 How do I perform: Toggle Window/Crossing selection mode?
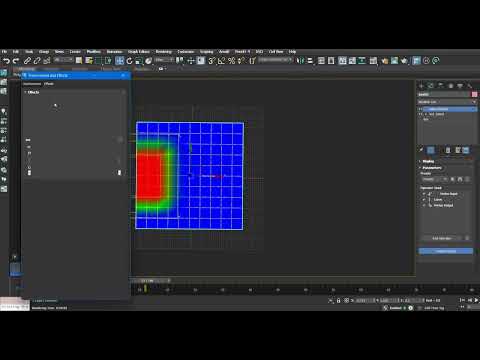pyautogui.click(x=108, y=61)
